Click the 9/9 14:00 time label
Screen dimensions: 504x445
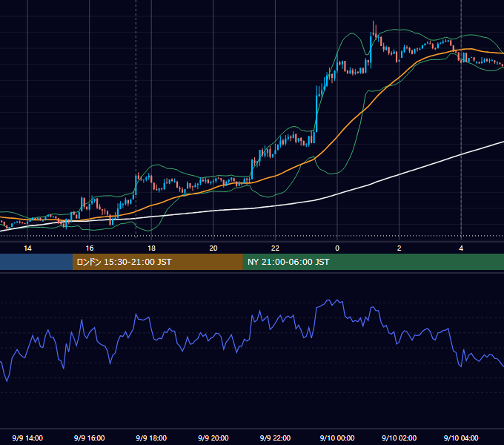coord(27,438)
